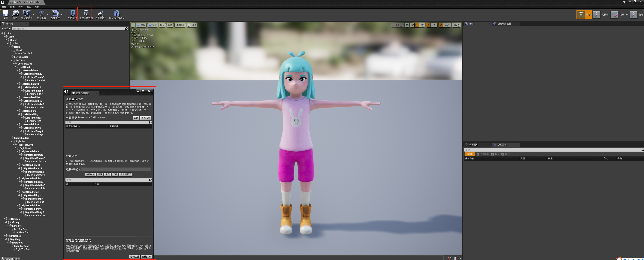Toggle the rotation snap angle icon
644x260 pixels.
pos(428,25)
